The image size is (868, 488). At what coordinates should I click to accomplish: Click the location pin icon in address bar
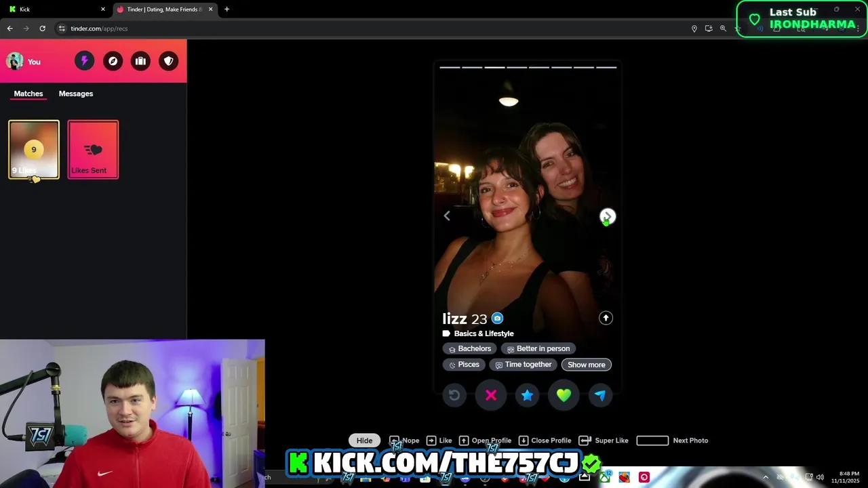(x=694, y=28)
